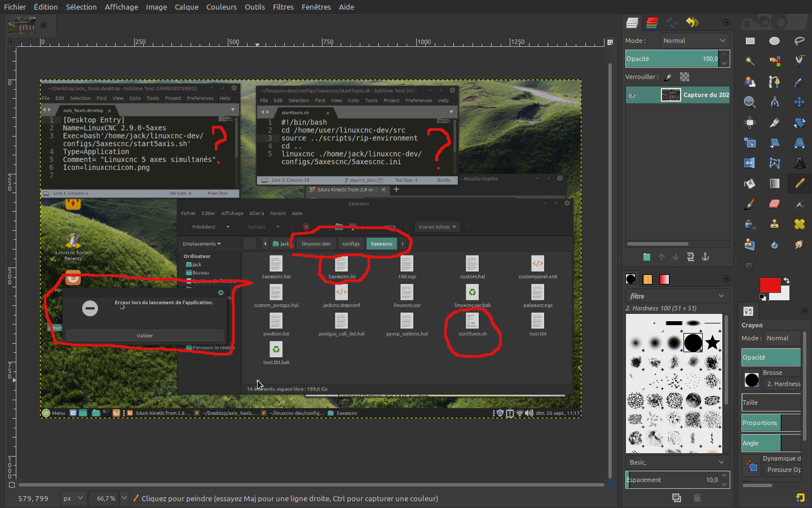Select the Cage Transform tool
The height and width of the screenshot is (508, 812).
click(x=775, y=163)
